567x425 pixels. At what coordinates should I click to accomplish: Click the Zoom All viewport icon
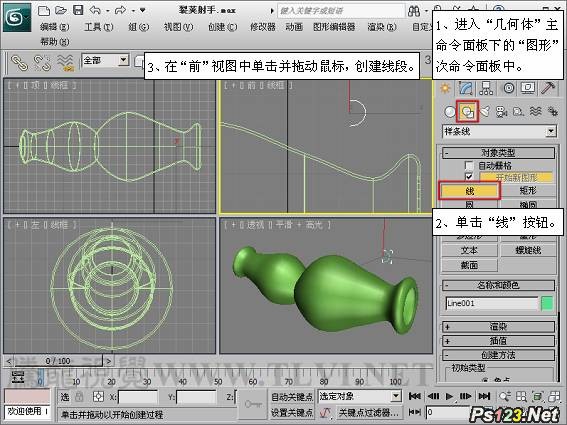pyautogui.click(x=521, y=397)
